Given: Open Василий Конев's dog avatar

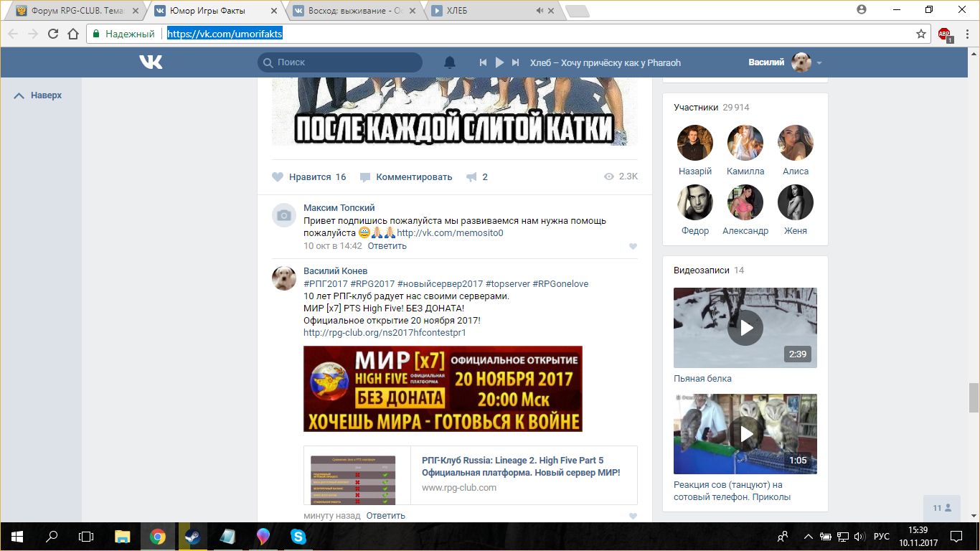Looking at the screenshot, I should pos(284,278).
